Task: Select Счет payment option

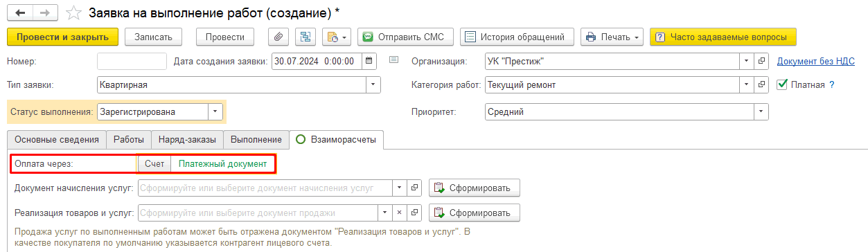Action: pyautogui.click(x=154, y=164)
